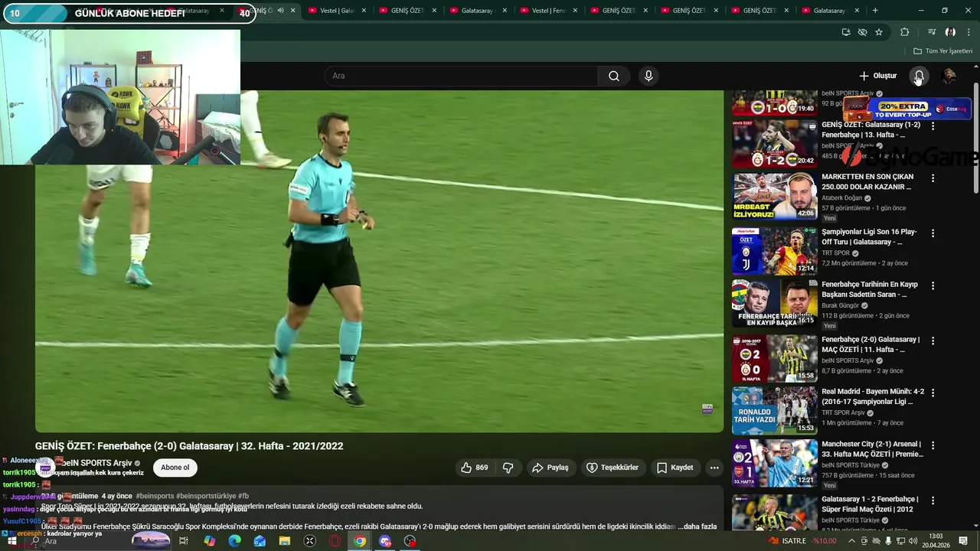Switch to the Vestel | Gala browser tab

pyautogui.click(x=336, y=11)
